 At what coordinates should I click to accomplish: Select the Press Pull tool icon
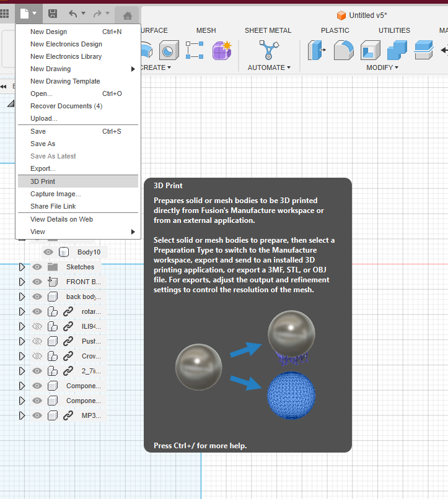click(317, 50)
